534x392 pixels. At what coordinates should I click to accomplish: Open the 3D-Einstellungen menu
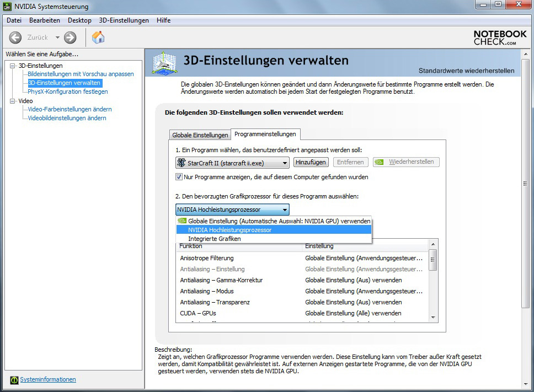124,20
